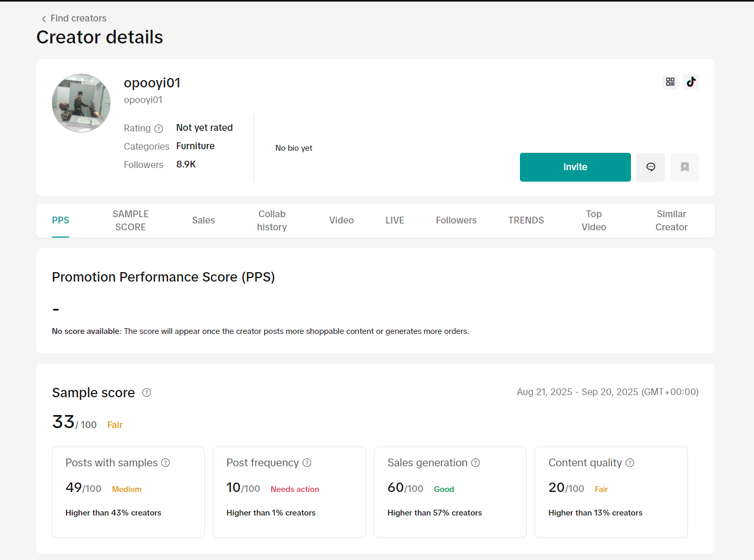The image size is (754, 560).
Task: Show Sales generation help tooltip
Action: point(475,463)
